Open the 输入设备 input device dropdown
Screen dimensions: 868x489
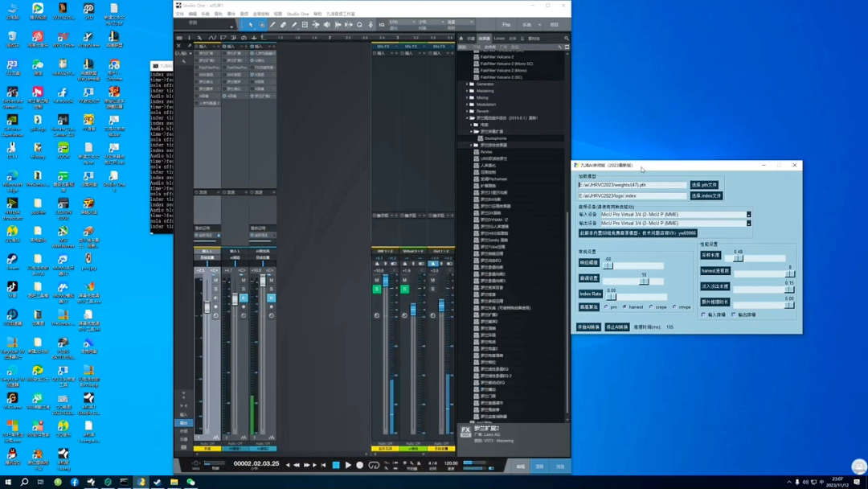748,214
